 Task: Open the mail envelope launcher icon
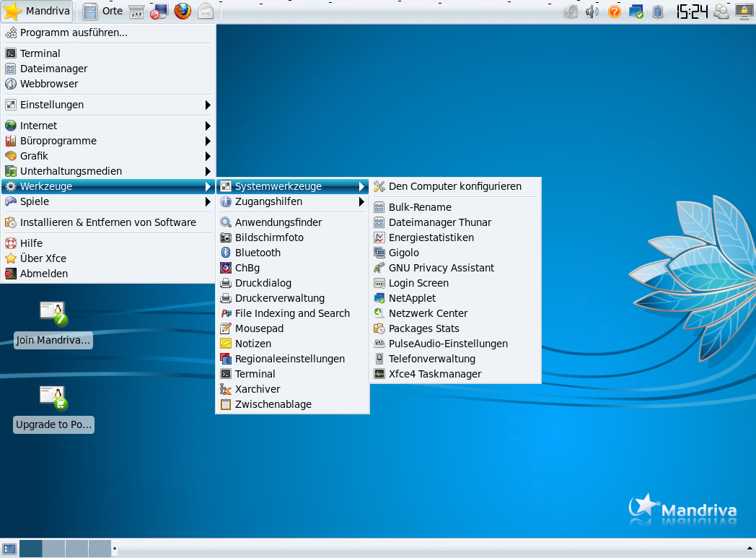(206, 12)
